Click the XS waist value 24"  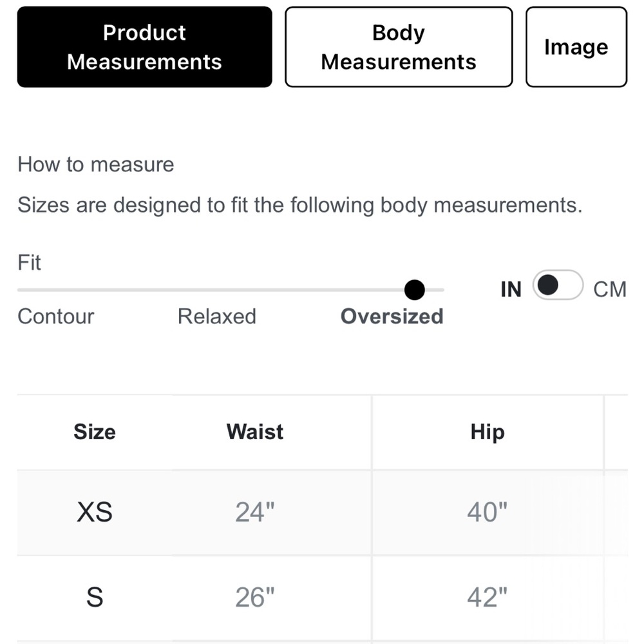click(255, 512)
